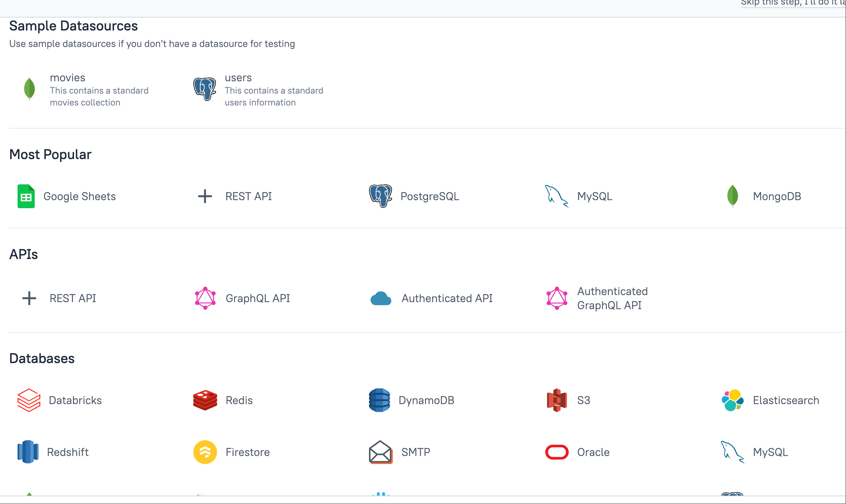
Task: Click the Databricks stacked layers icon
Action: 29,400
